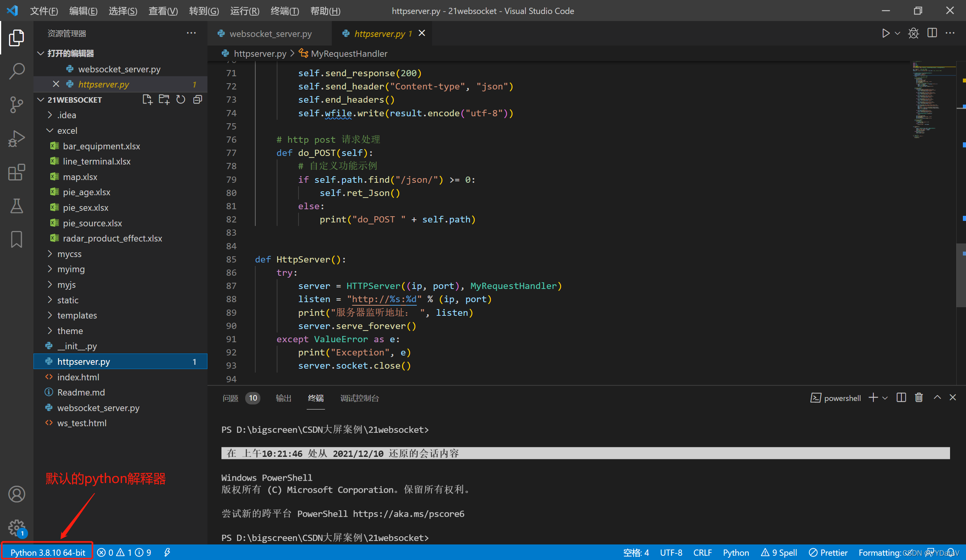Open explorer panel More Actions ellipsis
Screen dimensions: 966x560
click(x=191, y=33)
